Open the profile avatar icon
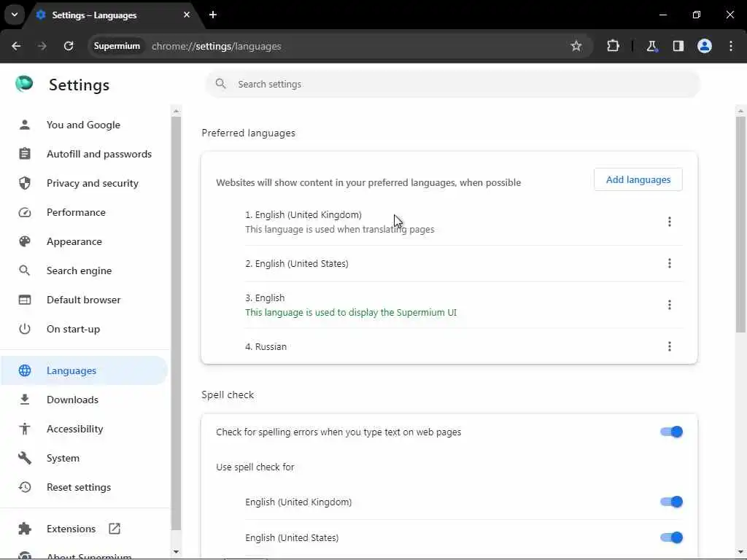The height and width of the screenshot is (560, 747). pyautogui.click(x=705, y=46)
